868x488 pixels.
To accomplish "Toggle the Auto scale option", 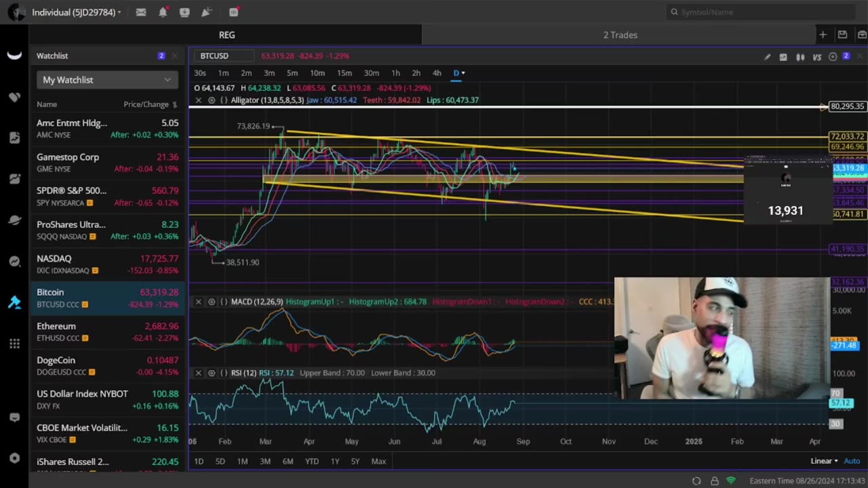I will coord(852,461).
